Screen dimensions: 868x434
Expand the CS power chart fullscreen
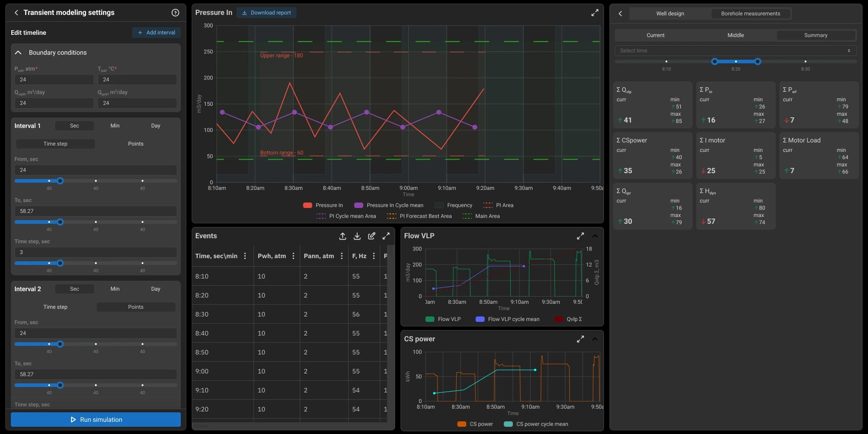[x=580, y=339]
